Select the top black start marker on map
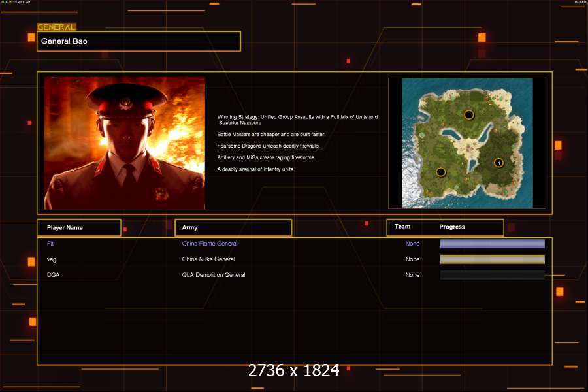Screen dimensions: 588x392 [468, 114]
